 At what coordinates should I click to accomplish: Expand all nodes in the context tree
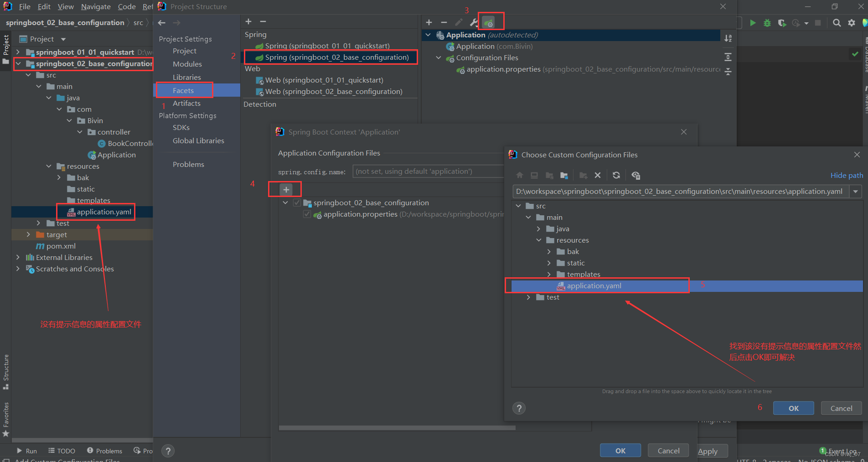click(728, 57)
